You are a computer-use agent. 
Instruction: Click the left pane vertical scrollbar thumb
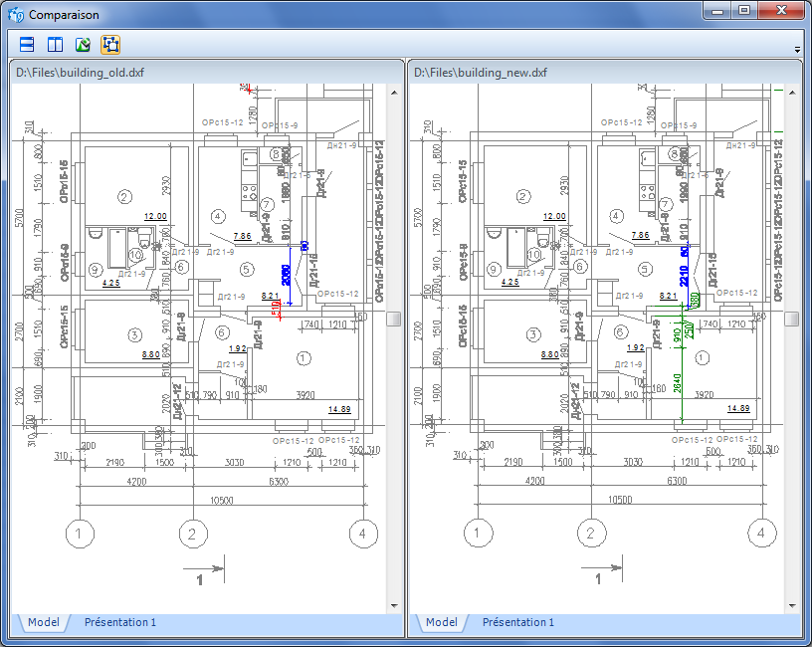pos(394,319)
